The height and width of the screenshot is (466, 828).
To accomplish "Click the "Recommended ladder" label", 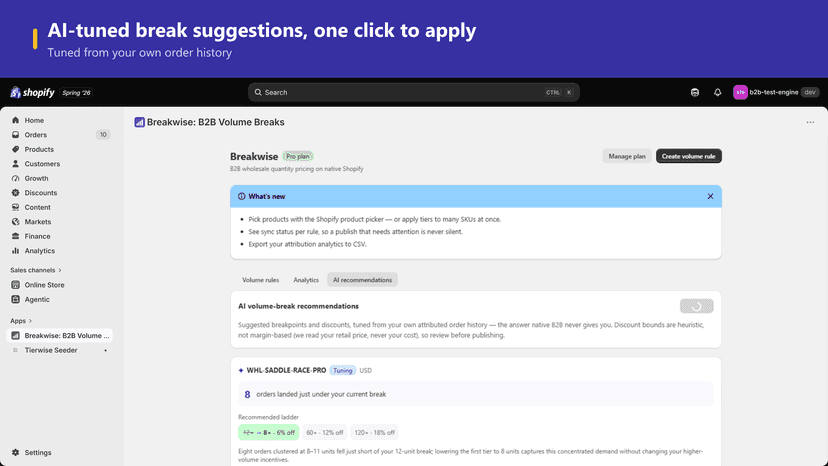I will pyautogui.click(x=268, y=417).
